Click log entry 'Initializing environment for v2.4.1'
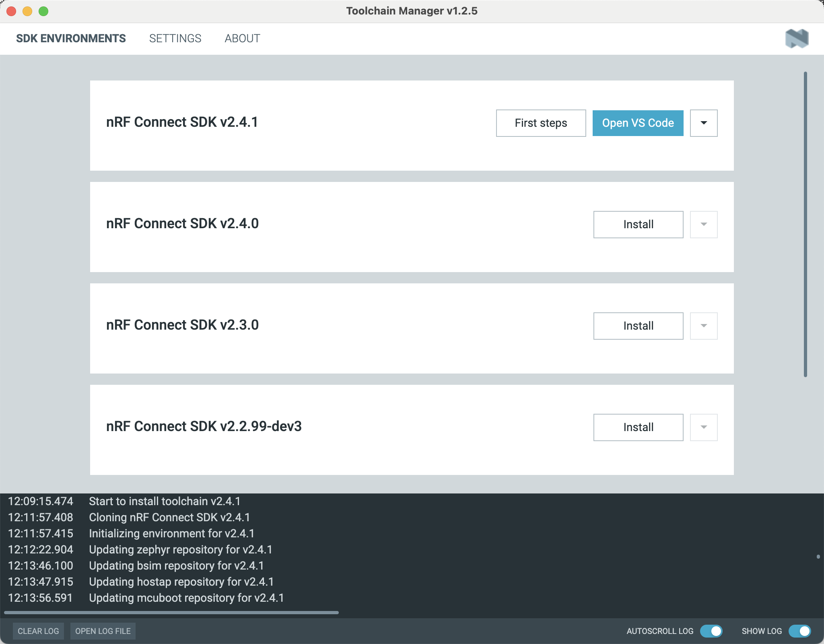This screenshot has width=824, height=644. pos(172,533)
